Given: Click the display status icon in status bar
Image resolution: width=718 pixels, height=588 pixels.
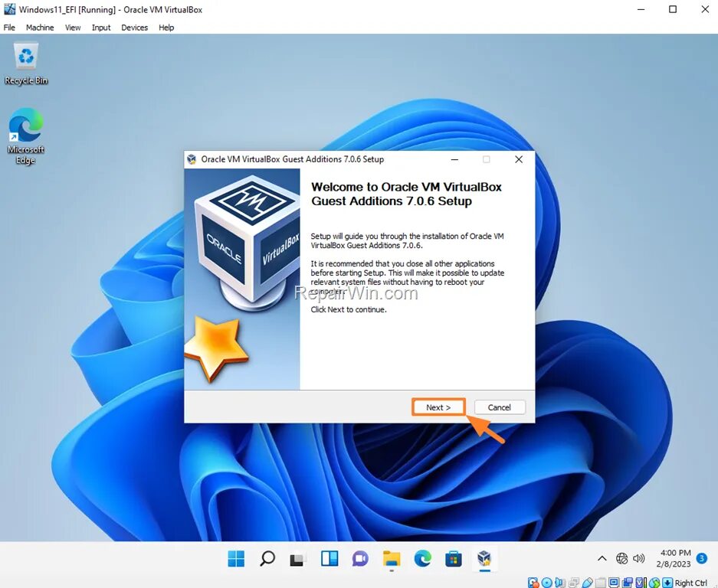Looking at the screenshot, I should (614, 583).
